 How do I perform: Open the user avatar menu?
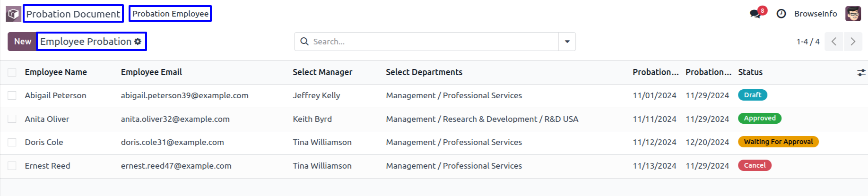853,14
